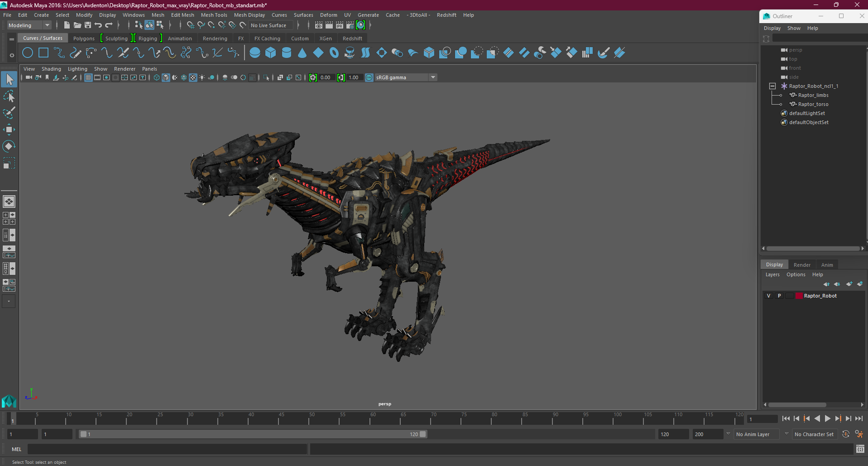Expand the toolbox layout arrow button

coord(9,301)
